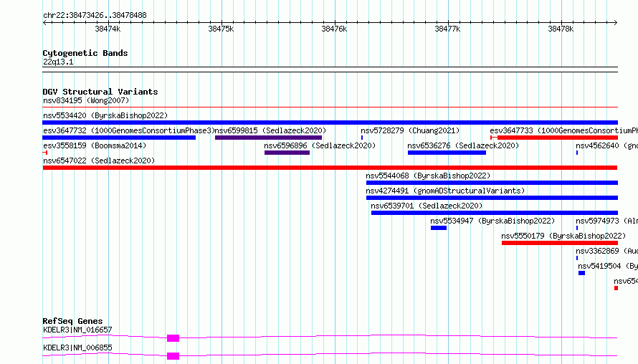Click the RefSeq Genes track title
This screenshot has width=638, height=364.
pyautogui.click(x=72, y=321)
